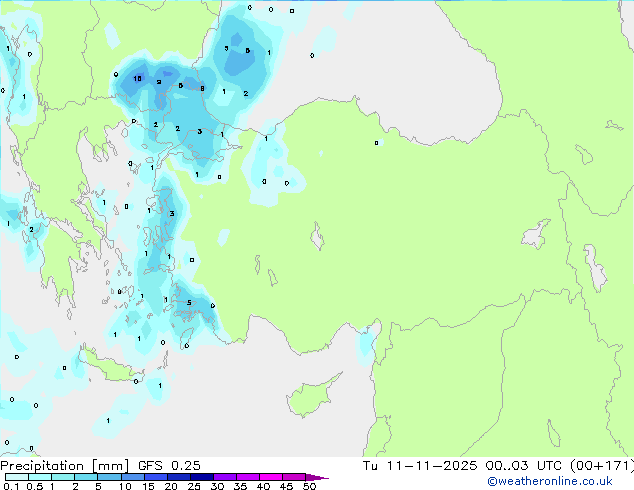Click the '00..03 UTC' time range text
The height and width of the screenshot is (490, 634).
pyautogui.click(x=524, y=466)
